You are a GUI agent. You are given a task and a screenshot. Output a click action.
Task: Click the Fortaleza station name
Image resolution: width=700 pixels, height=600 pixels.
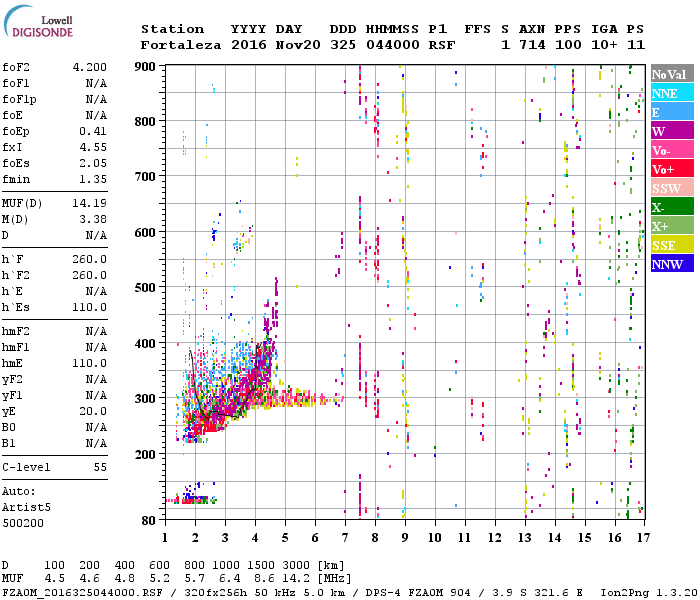[181, 45]
